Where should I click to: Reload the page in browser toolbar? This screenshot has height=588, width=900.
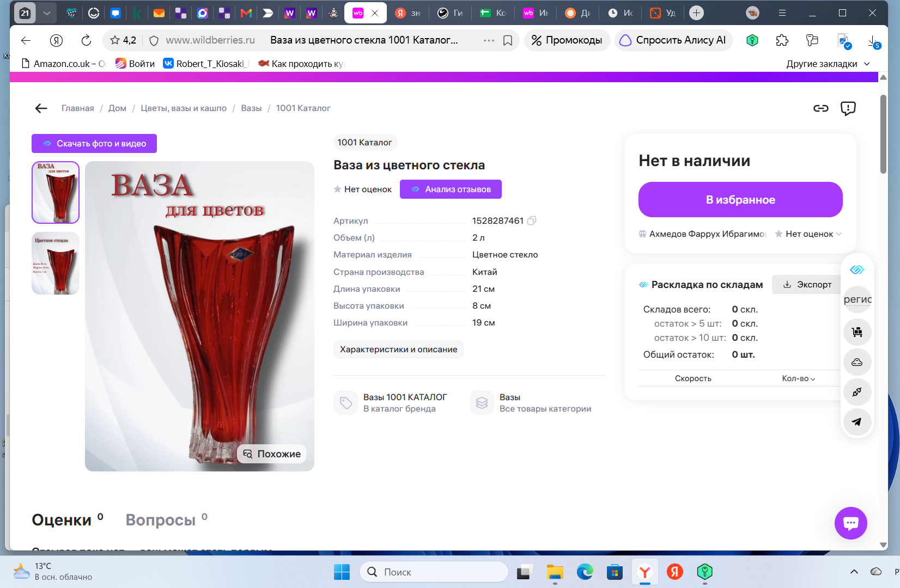tap(86, 40)
